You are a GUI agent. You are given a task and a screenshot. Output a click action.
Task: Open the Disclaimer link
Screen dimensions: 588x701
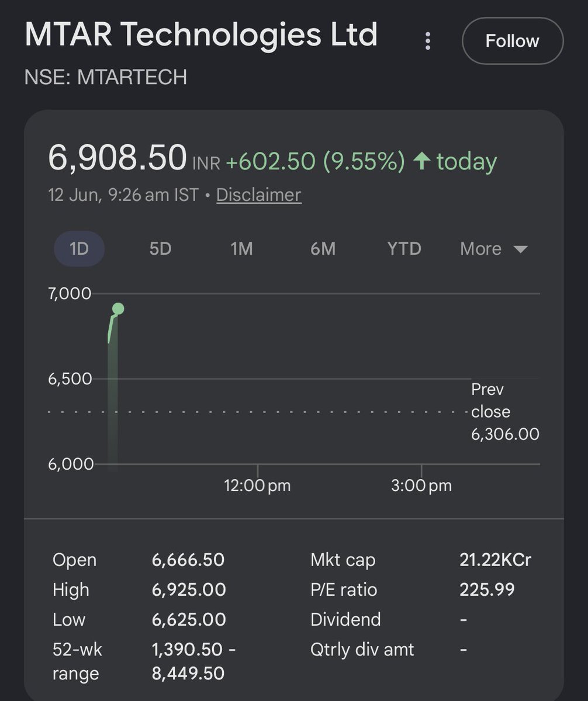tap(258, 195)
